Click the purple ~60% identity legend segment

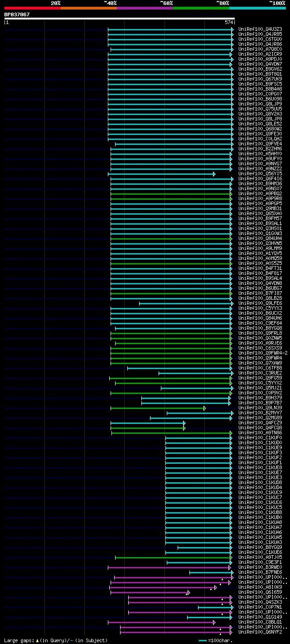[145, 8]
